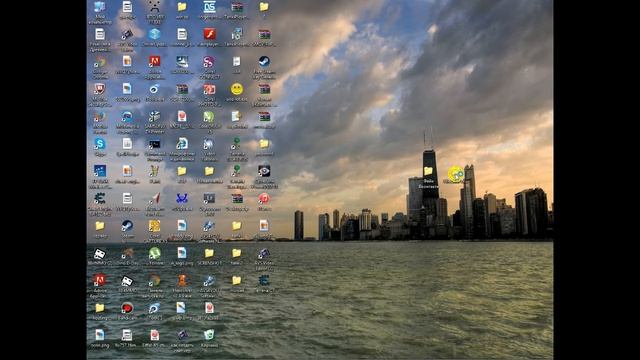Open the Internet Explorer page icon
The image size is (640, 360).
click(182, 144)
